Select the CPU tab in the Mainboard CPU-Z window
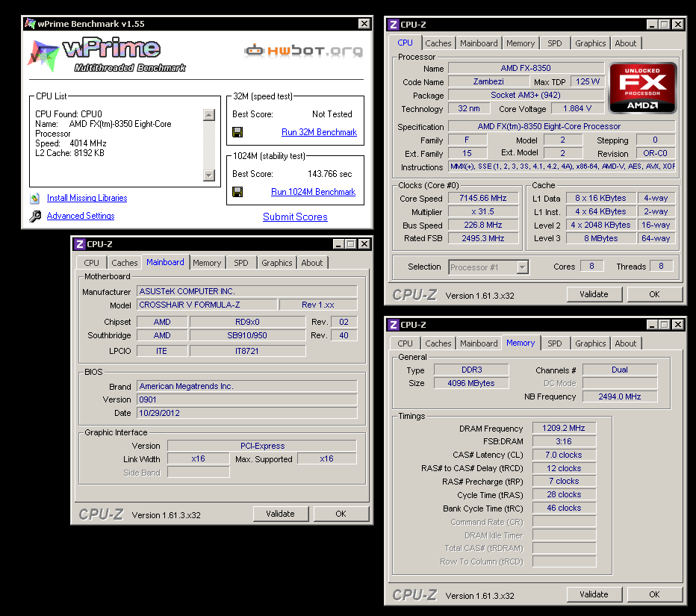 coord(91,263)
